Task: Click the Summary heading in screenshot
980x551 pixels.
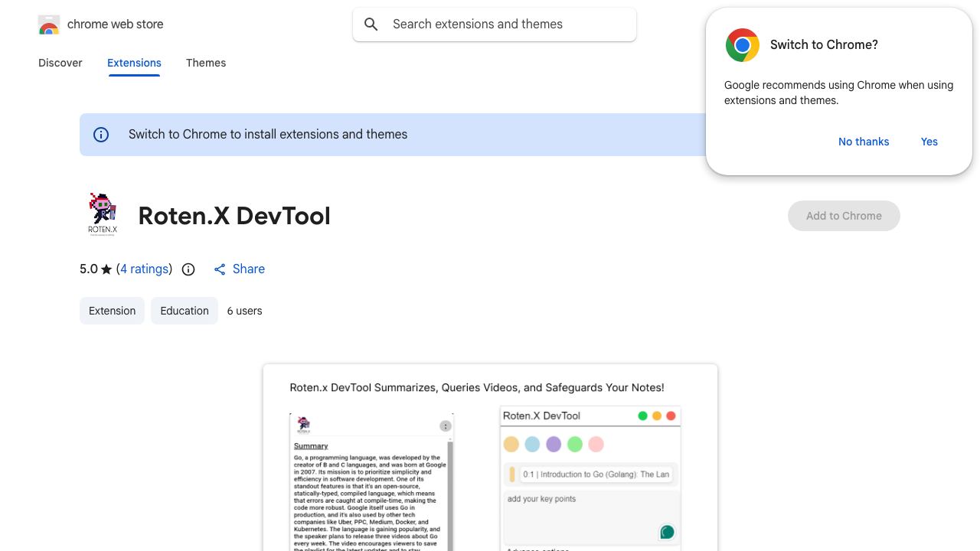Action: (x=311, y=446)
